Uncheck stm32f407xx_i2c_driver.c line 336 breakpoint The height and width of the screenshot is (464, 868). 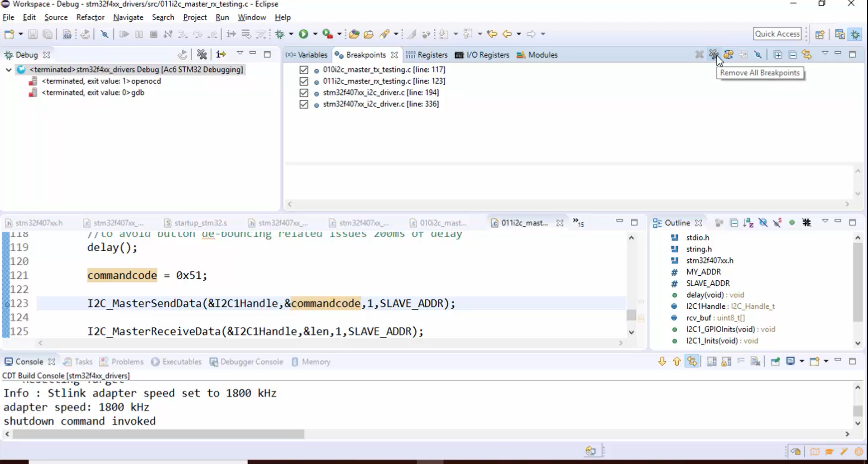click(x=304, y=104)
